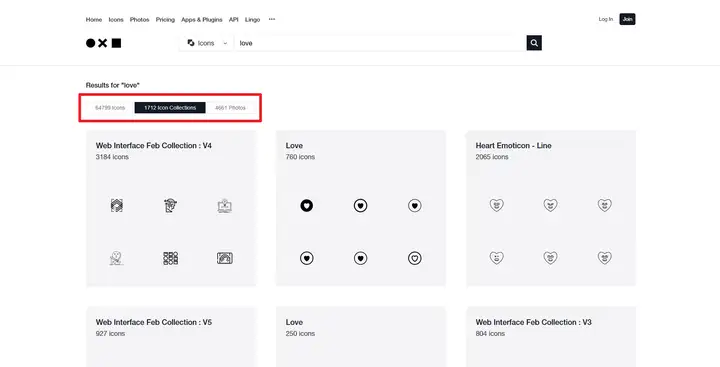
Task: Select the grid squares icon in V4 collection
Action: click(x=170, y=258)
